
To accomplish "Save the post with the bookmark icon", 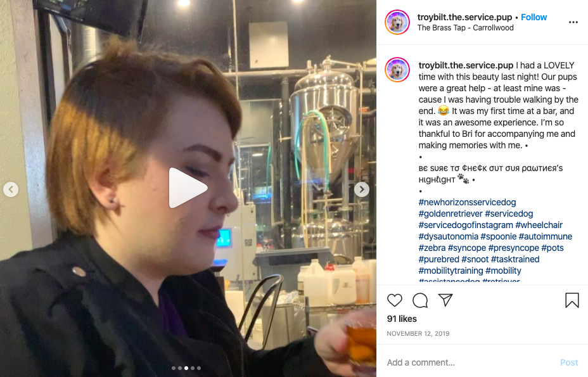I will pyautogui.click(x=572, y=300).
